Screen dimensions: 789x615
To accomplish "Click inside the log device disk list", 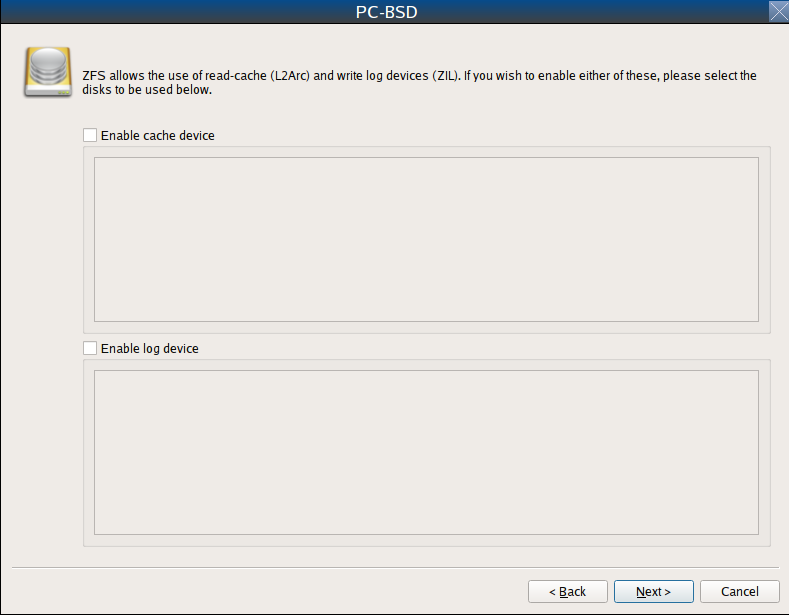I will pos(426,452).
